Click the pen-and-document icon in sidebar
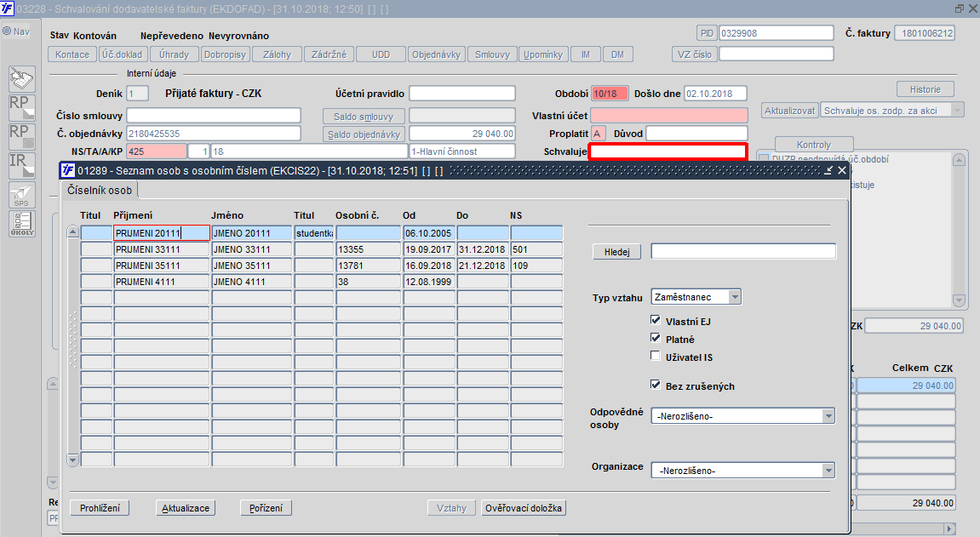The height and width of the screenshot is (537, 980). coord(22,78)
